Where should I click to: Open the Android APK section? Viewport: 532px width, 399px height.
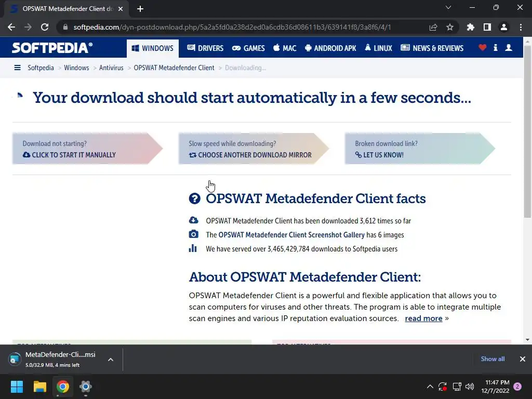coord(330,48)
